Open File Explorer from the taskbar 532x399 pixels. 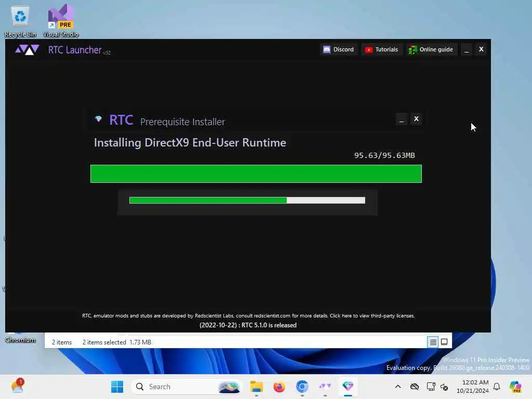point(257,387)
